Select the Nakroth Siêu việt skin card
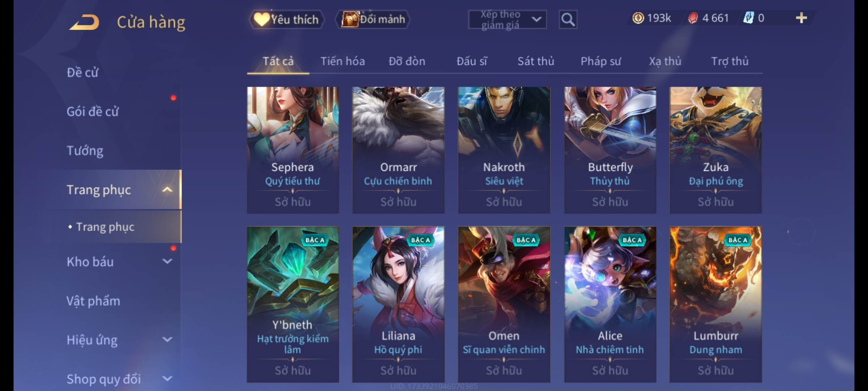 504,150
